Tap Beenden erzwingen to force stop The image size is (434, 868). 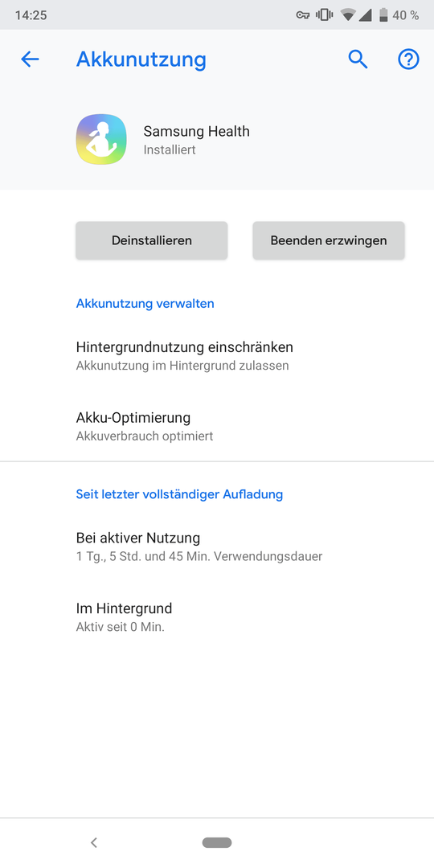(x=329, y=240)
